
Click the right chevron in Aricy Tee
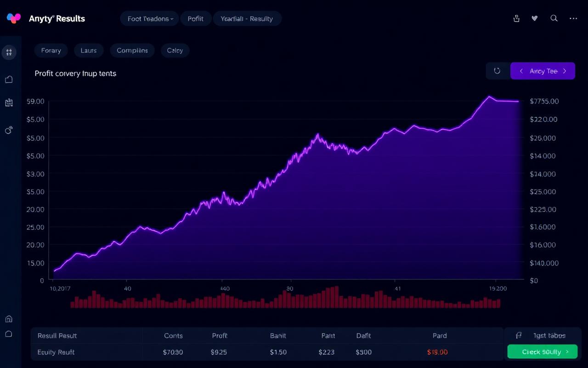click(x=565, y=71)
